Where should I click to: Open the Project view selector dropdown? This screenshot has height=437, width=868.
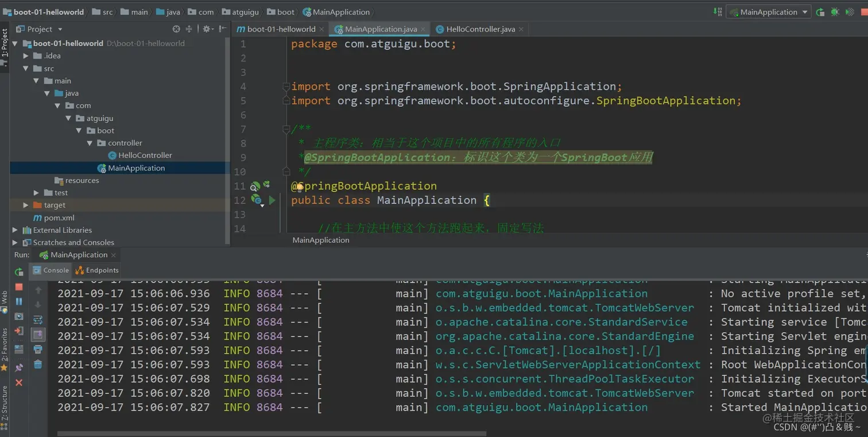point(39,29)
